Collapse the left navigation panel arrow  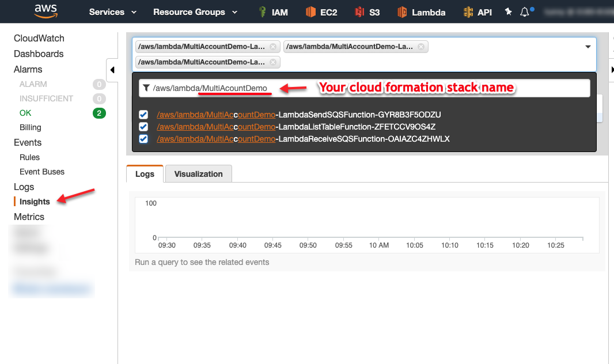(x=112, y=70)
